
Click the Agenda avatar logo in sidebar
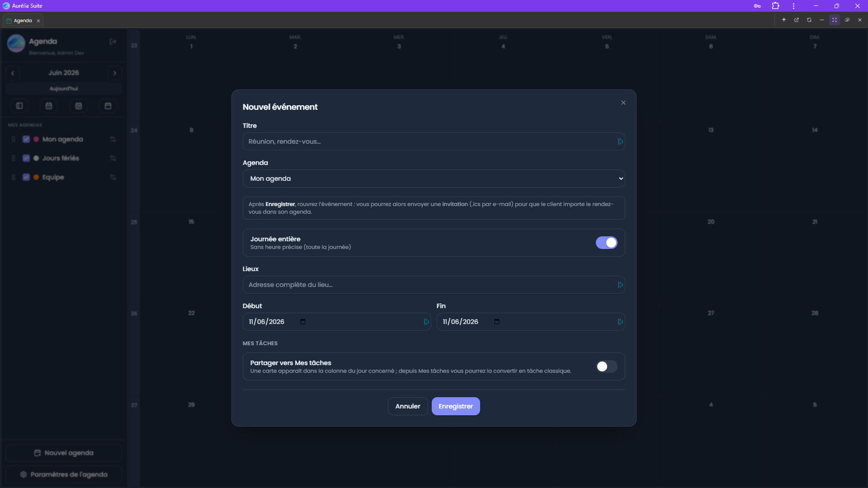pyautogui.click(x=16, y=43)
